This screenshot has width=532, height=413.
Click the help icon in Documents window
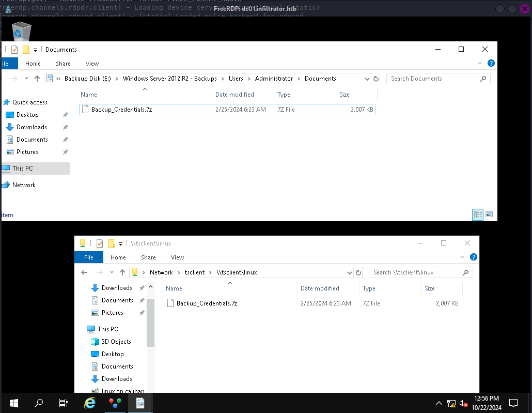click(x=491, y=63)
